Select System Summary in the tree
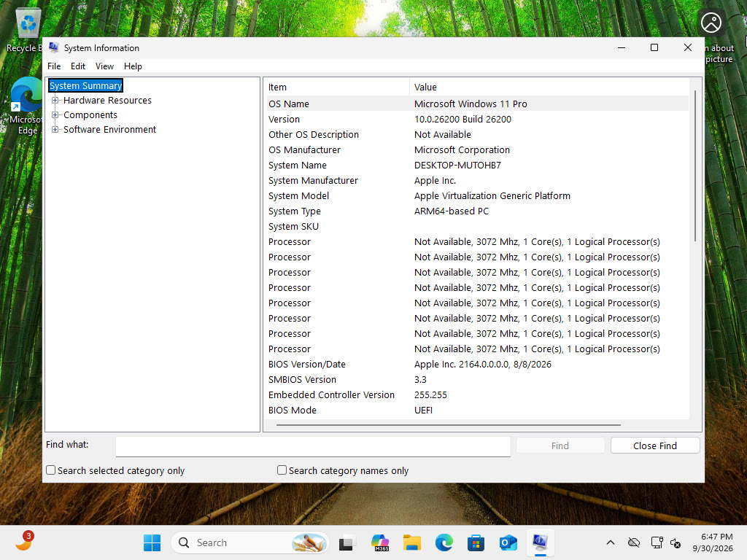 (86, 86)
